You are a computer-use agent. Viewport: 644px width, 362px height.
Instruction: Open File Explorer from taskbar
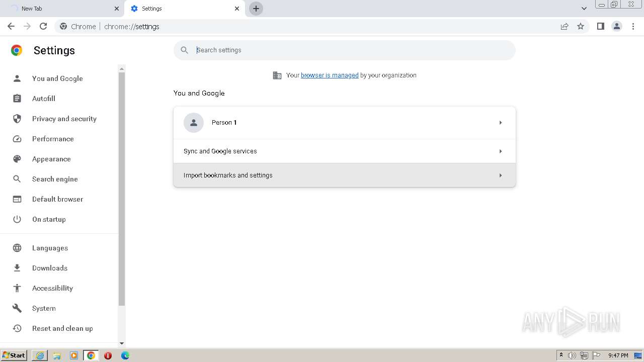(x=57, y=355)
